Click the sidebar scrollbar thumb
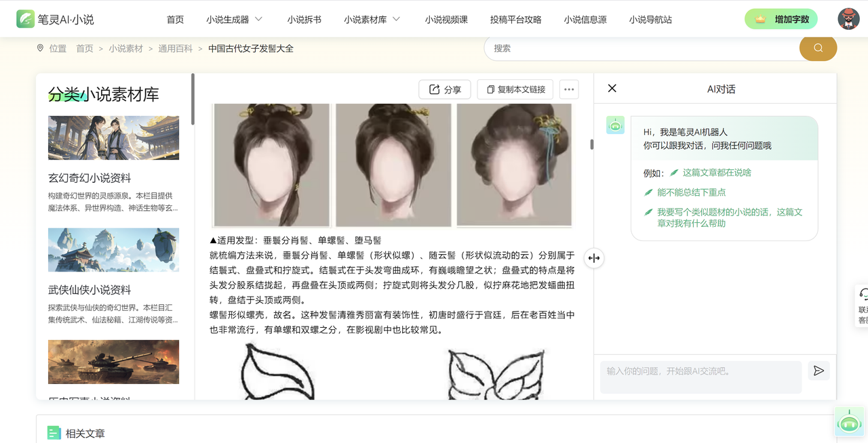Screen dimensions: 868x443 tap(193, 99)
